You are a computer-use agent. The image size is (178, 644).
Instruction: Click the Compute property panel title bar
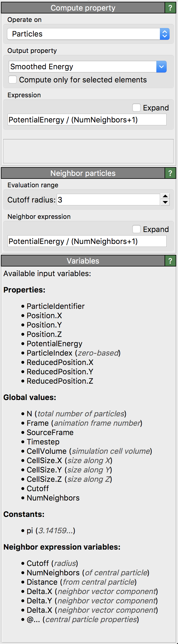click(x=83, y=8)
